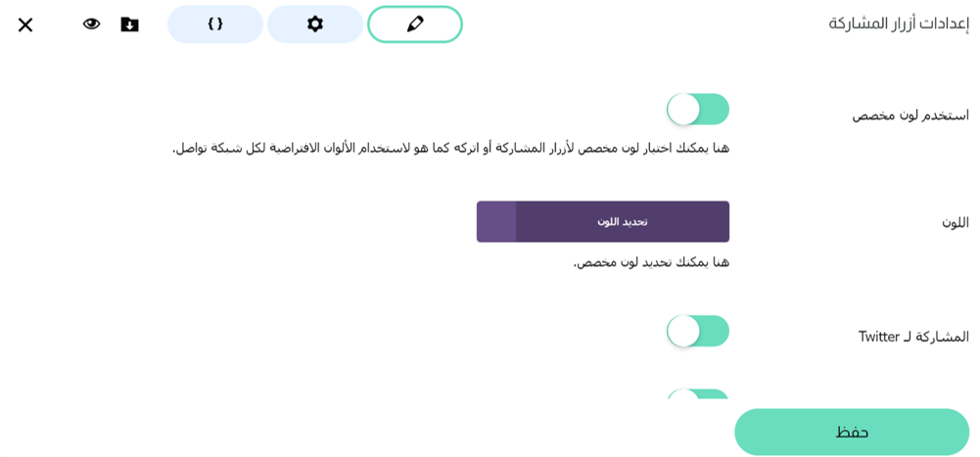Click the gear icon
The image size is (980, 457).
point(315,24)
